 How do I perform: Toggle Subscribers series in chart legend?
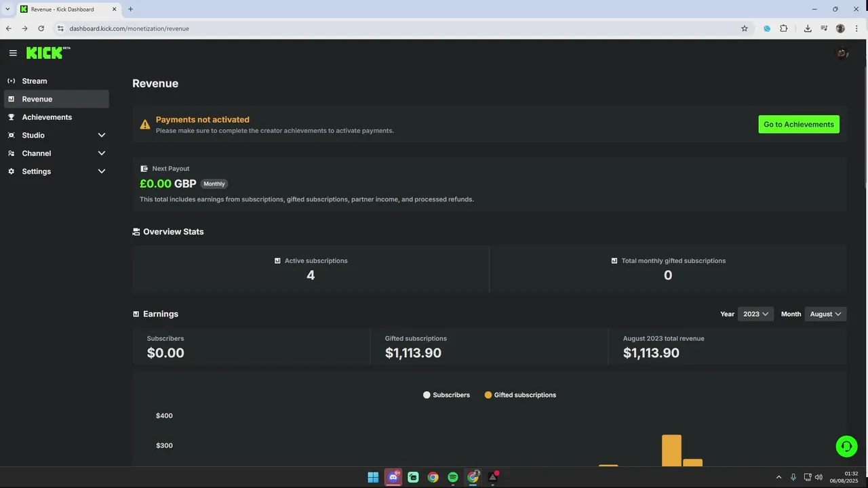point(446,394)
